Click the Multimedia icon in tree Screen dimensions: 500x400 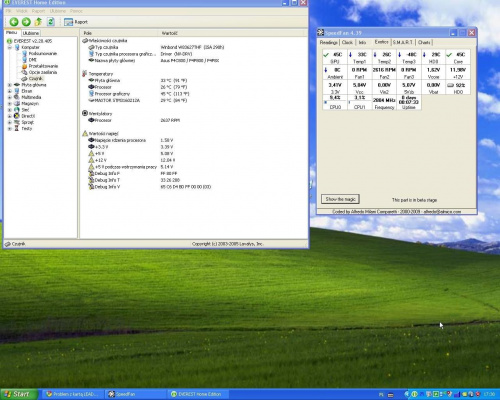[x=17, y=97]
